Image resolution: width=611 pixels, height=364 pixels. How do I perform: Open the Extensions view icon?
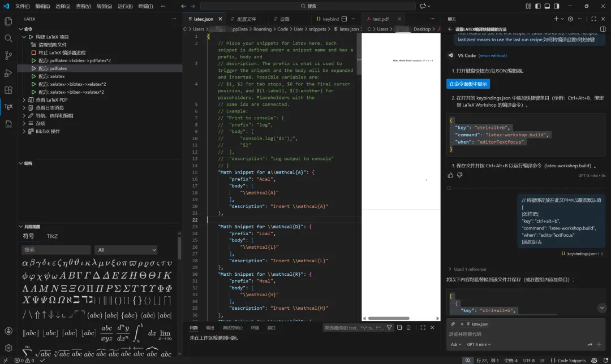(x=8, y=90)
